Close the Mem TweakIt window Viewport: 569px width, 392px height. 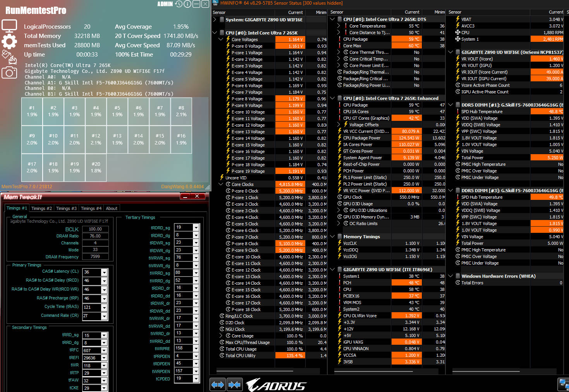point(197,196)
